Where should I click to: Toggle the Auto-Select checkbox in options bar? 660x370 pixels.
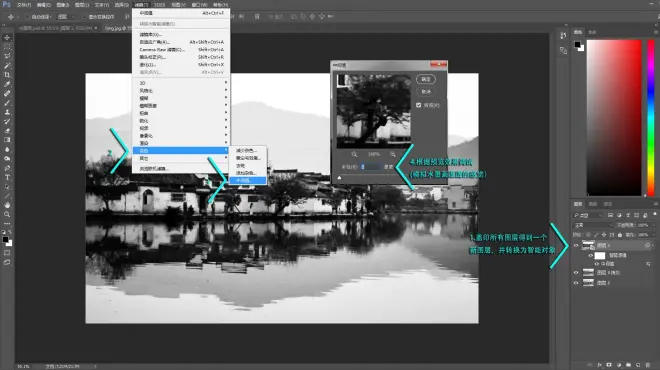click(27, 17)
